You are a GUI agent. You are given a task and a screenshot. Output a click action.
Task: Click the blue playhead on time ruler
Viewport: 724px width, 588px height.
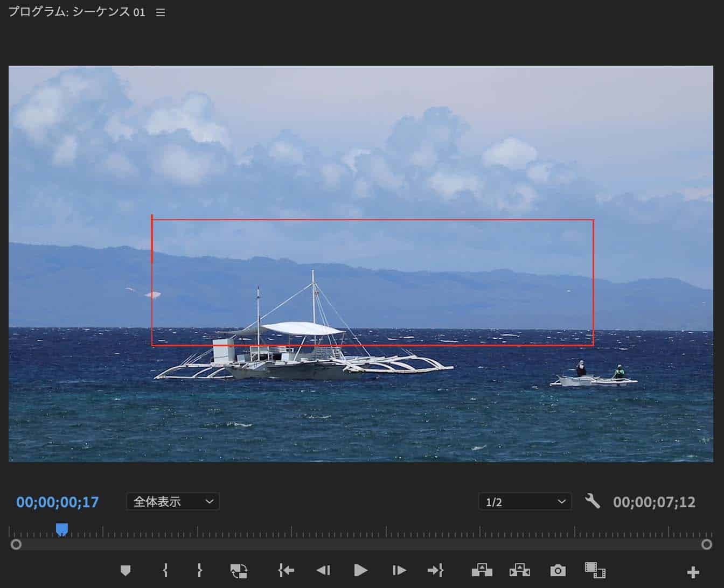pyautogui.click(x=62, y=529)
